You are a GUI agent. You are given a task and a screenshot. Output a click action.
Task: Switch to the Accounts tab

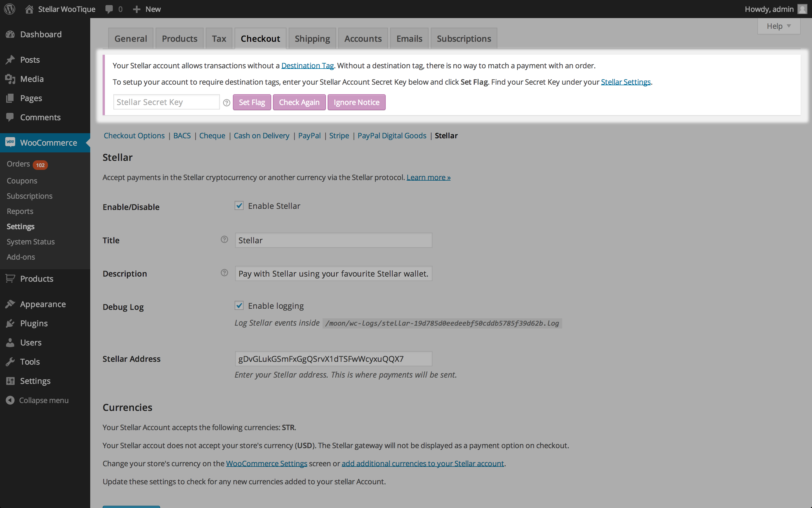point(363,39)
